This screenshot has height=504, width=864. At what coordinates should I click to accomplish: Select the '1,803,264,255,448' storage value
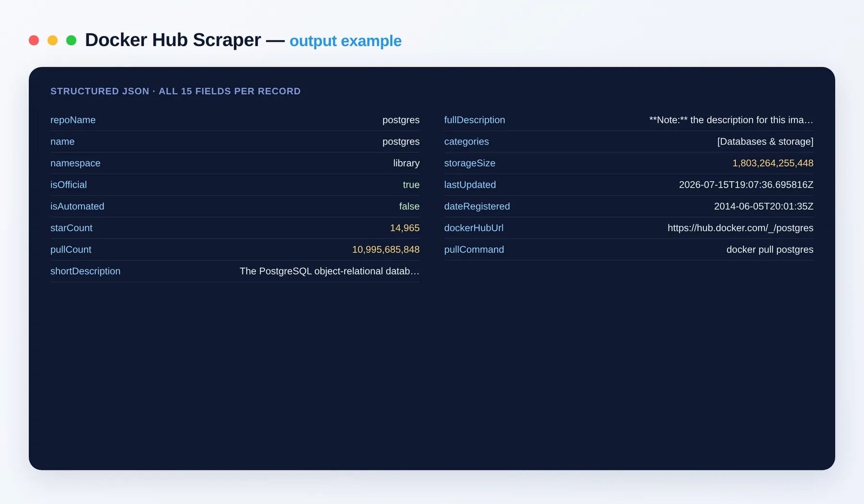coord(773,163)
